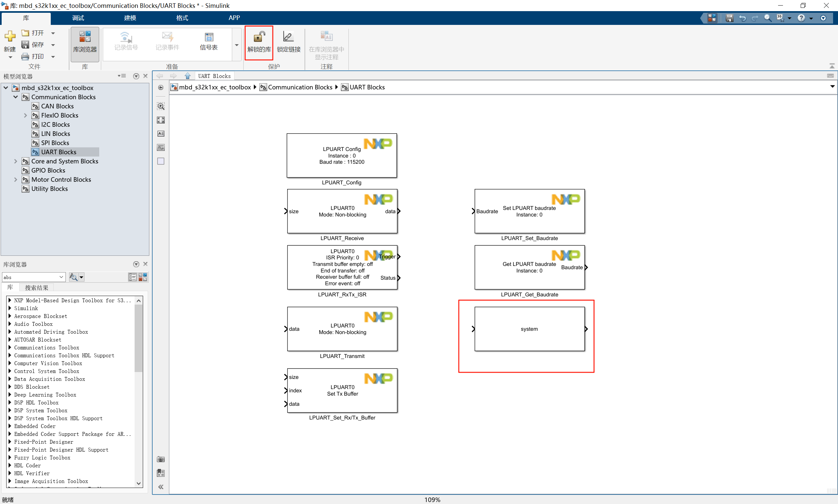The image size is (838, 504).
Task: Click the 保存 save icon in file group
Action: pos(25,45)
